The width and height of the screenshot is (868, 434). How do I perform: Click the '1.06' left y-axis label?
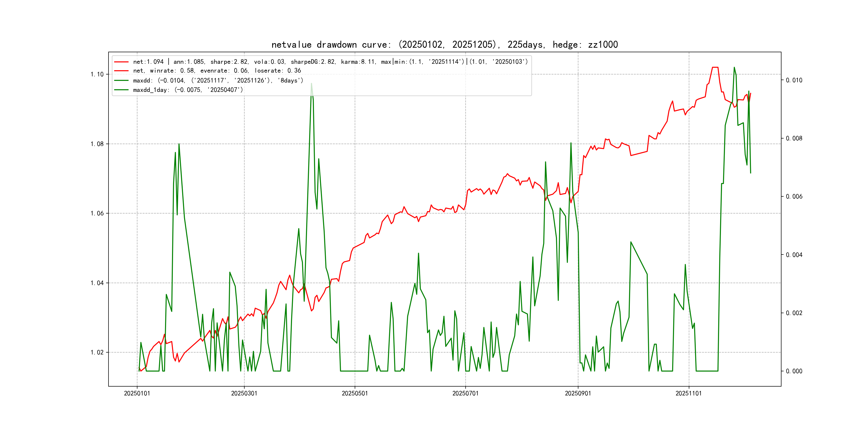[x=97, y=213]
